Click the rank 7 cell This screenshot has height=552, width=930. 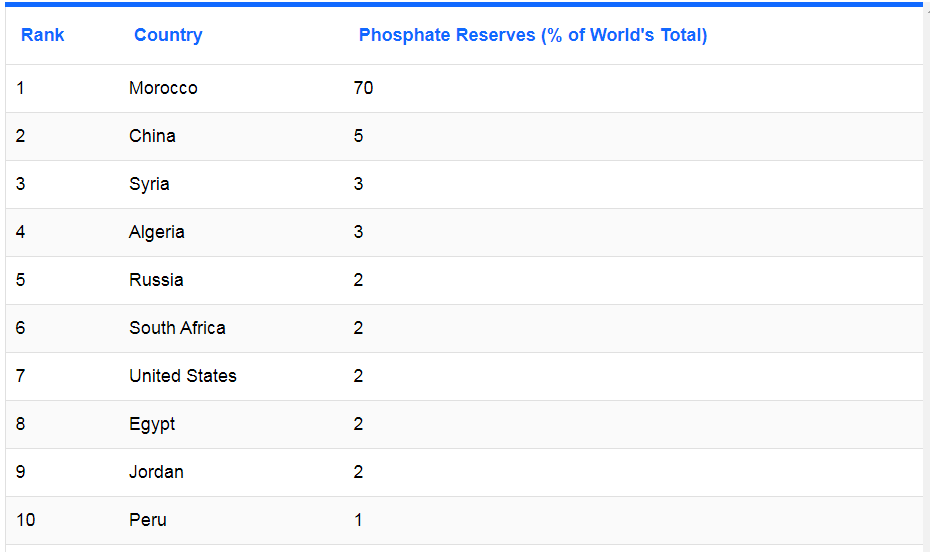coord(21,376)
